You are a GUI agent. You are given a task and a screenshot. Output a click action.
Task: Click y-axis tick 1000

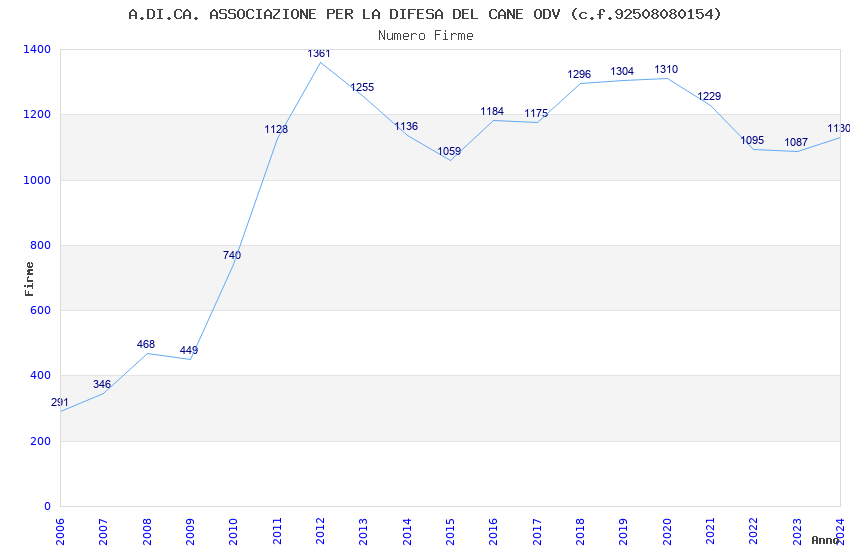tap(37, 180)
